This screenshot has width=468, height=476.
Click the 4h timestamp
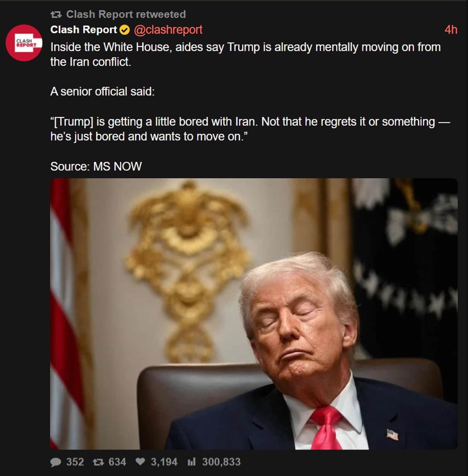451,30
